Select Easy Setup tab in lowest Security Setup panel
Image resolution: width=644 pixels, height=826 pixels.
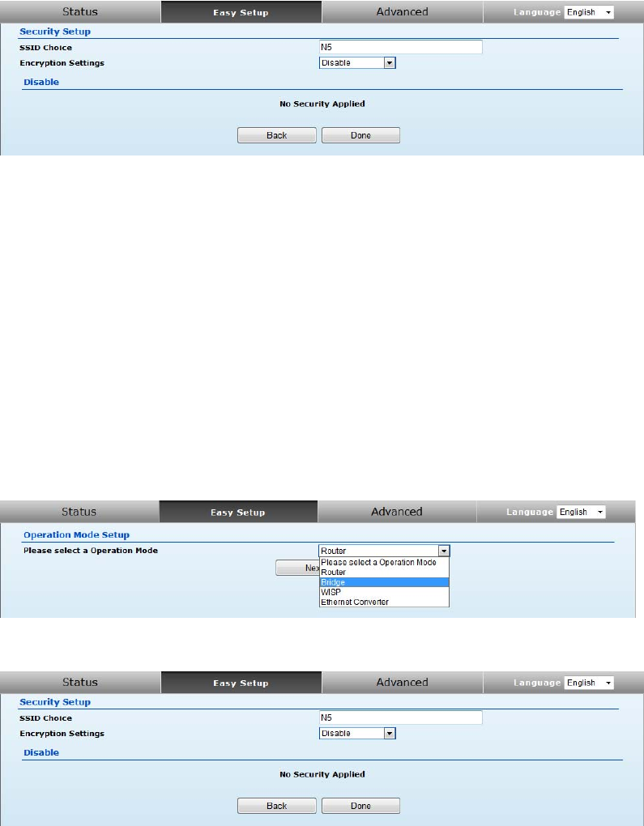click(241, 683)
